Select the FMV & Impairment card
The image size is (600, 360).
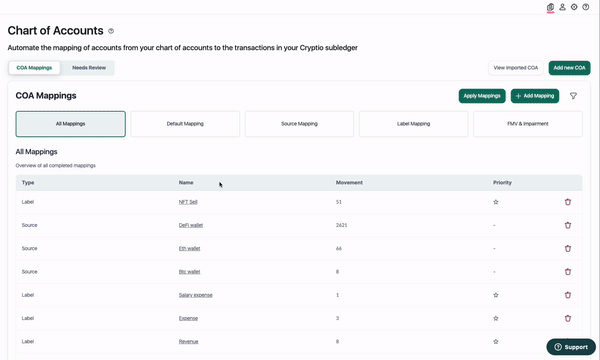528,124
